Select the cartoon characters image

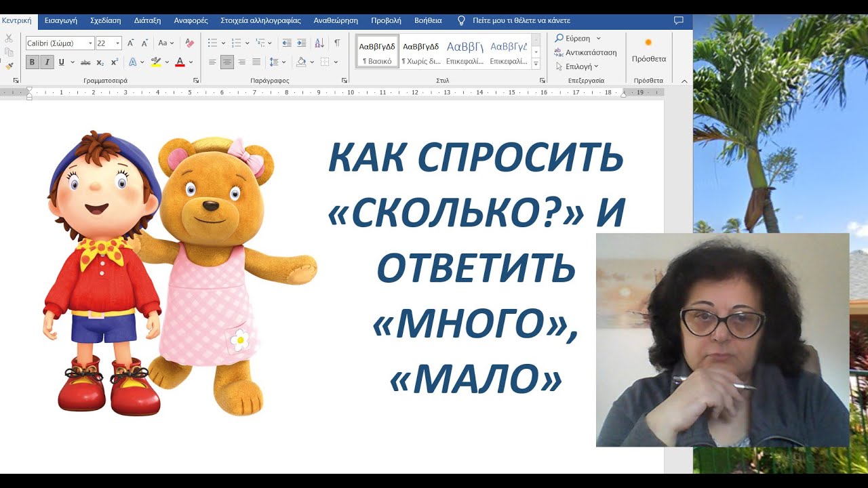coord(179,273)
